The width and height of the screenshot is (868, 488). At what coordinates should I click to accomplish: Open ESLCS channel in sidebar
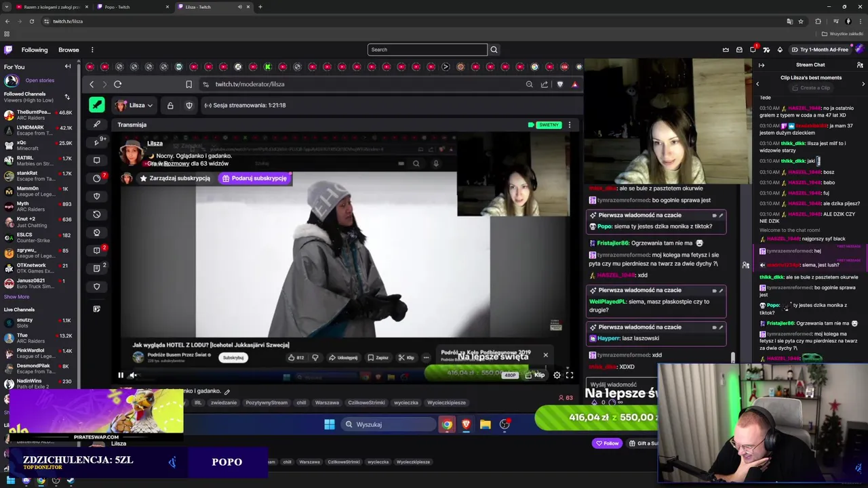tap(39, 238)
